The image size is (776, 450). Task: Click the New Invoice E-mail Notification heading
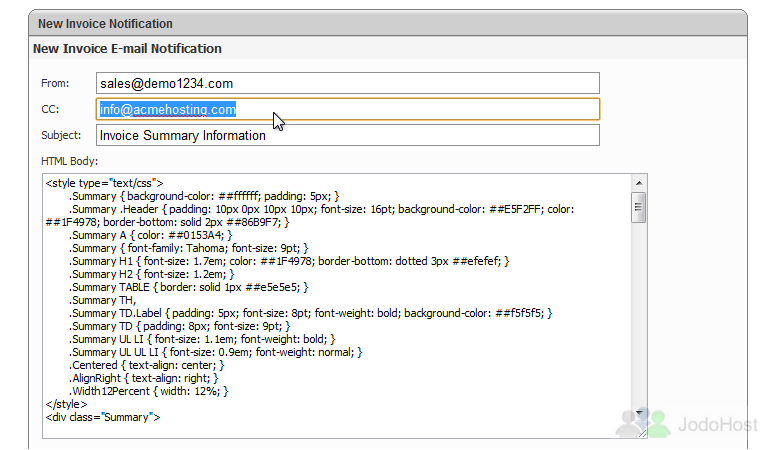click(127, 49)
